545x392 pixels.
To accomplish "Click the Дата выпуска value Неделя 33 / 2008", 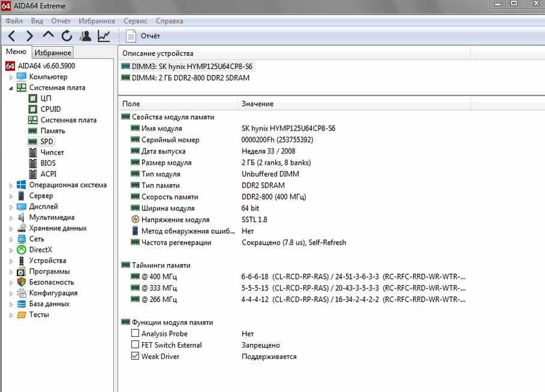I will pyautogui.click(x=269, y=151).
